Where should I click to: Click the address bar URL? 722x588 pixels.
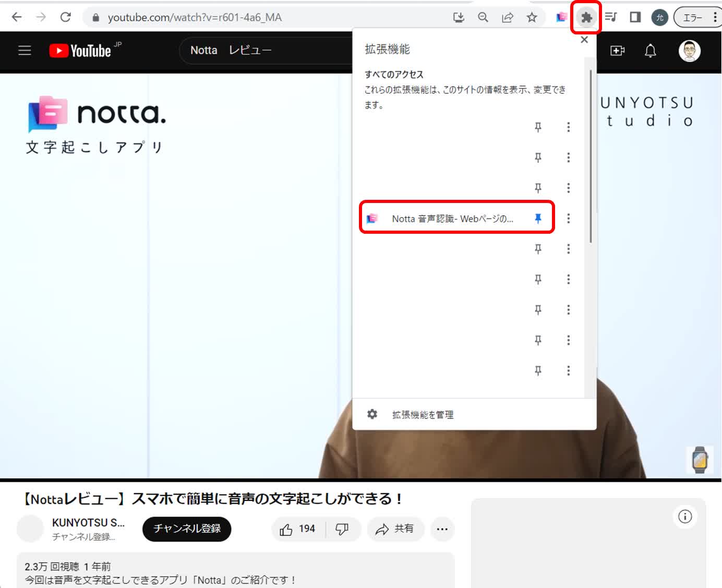(x=195, y=18)
